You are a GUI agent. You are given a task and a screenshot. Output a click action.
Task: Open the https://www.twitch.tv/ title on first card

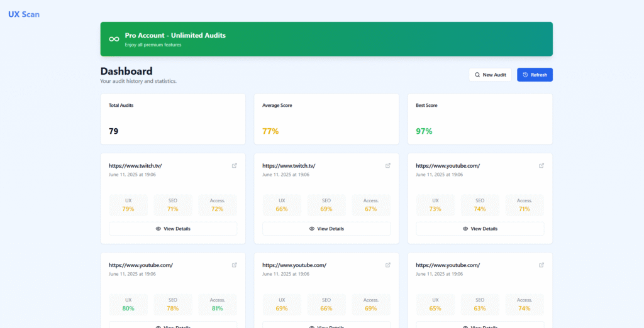(x=135, y=166)
